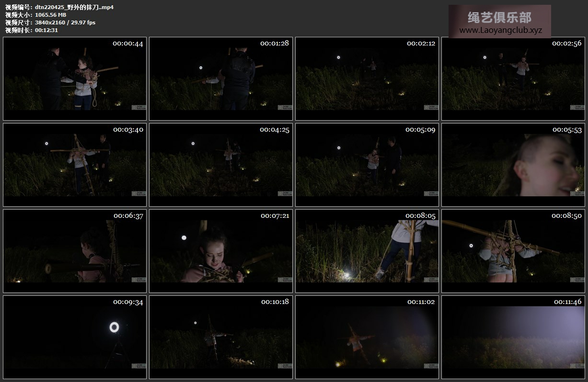Click the 绳艺俱乐部 watermark logo
Screen dimensions: 588x382
(x=499, y=18)
